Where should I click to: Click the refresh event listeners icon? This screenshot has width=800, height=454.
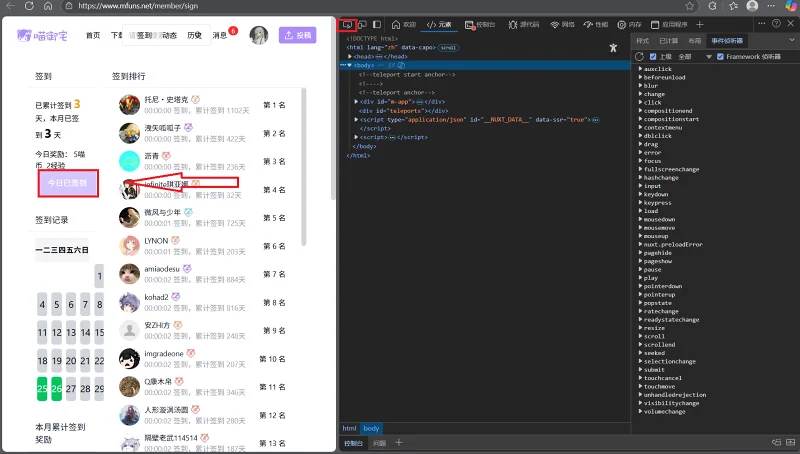pos(639,57)
